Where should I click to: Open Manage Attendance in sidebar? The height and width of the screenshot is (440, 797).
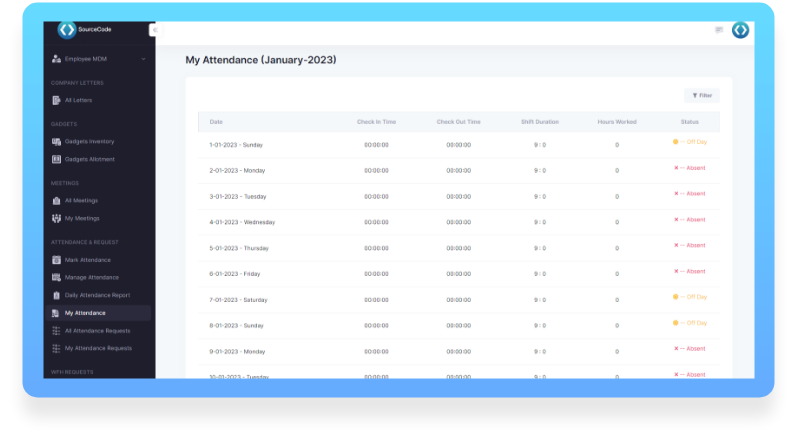coord(91,277)
